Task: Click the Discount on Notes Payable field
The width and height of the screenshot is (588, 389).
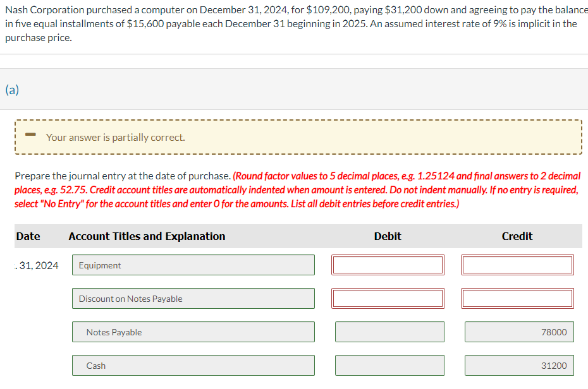Action: [193, 299]
